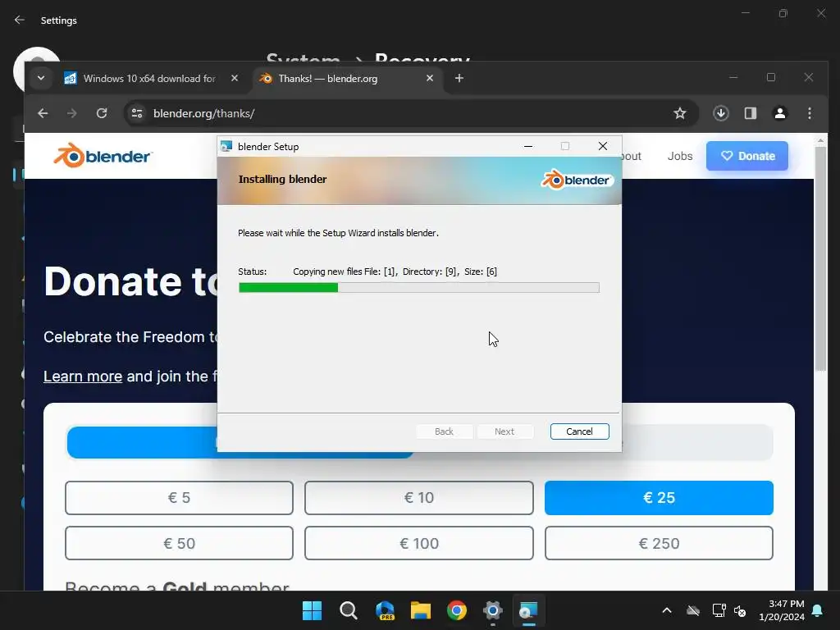The height and width of the screenshot is (630, 840).
Task: Open the tab search dropdown arrow
Action: point(41,78)
